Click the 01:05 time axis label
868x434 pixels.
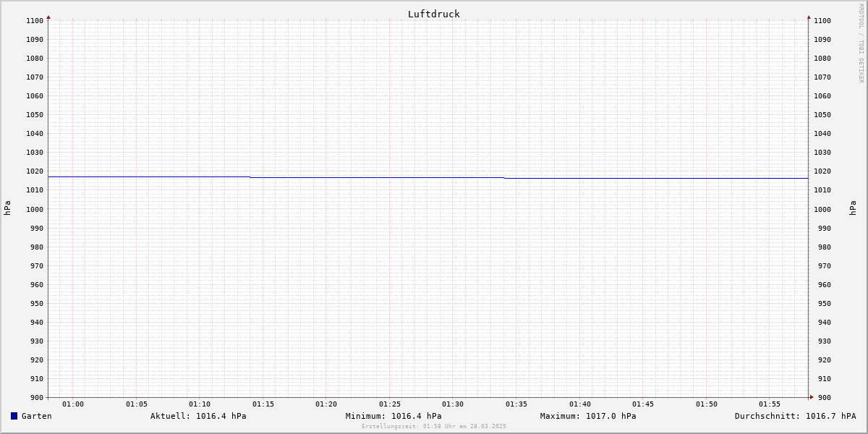(137, 404)
